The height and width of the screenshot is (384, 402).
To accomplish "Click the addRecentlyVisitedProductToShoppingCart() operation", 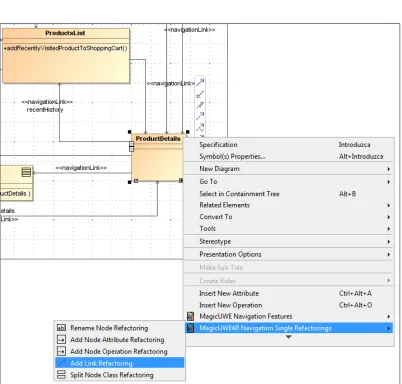I will click(65, 48).
